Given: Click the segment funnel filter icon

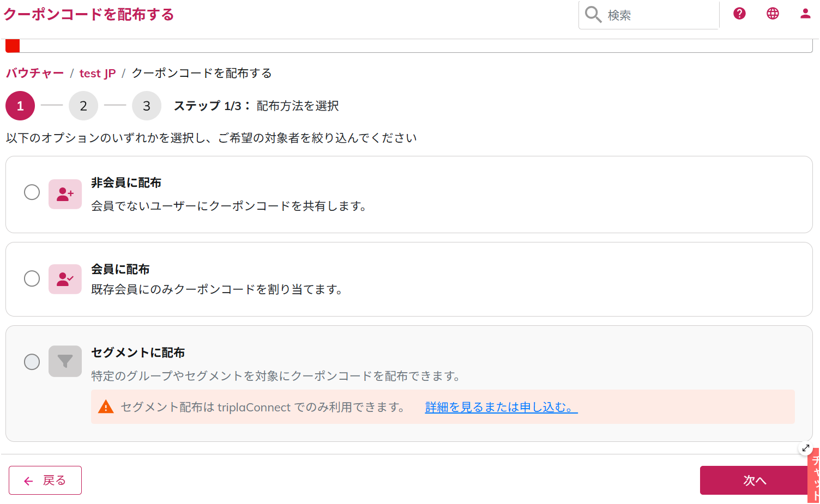Looking at the screenshot, I should coord(65,361).
